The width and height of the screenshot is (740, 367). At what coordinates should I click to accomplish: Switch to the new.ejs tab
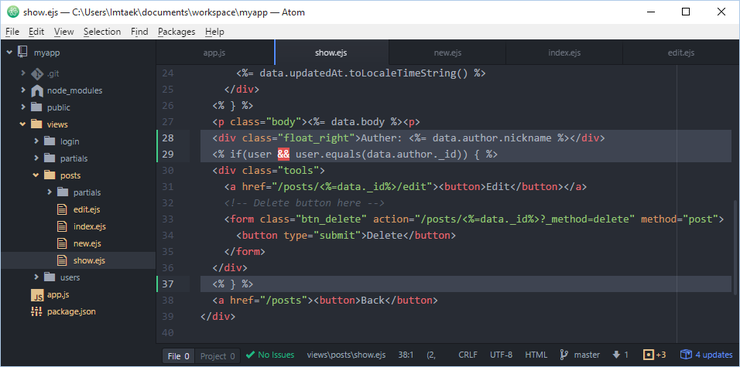point(447,53)
